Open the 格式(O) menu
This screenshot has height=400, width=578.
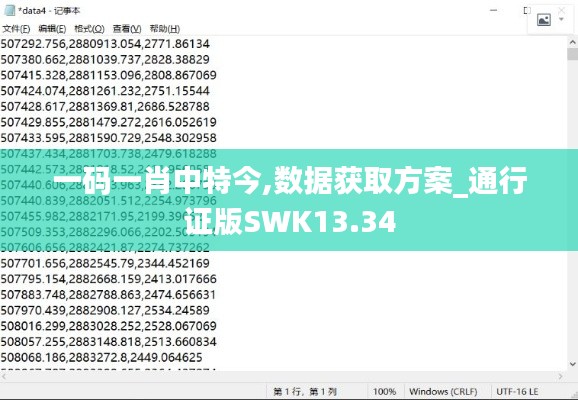[89, 29]
